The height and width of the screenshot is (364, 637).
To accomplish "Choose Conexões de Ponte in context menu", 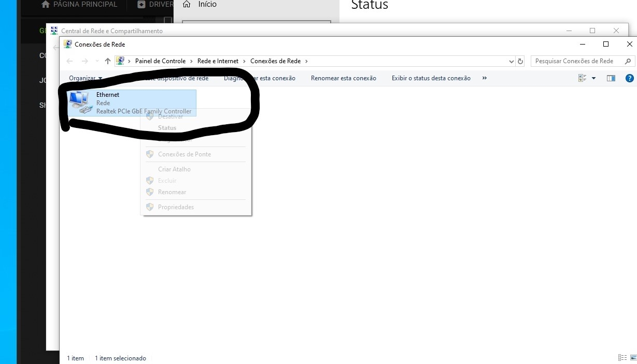I will coord(185,154).
